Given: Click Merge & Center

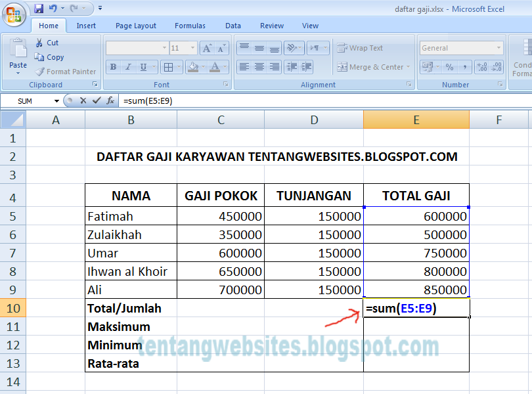Looking at the screenshot, I should click(369, 67).
